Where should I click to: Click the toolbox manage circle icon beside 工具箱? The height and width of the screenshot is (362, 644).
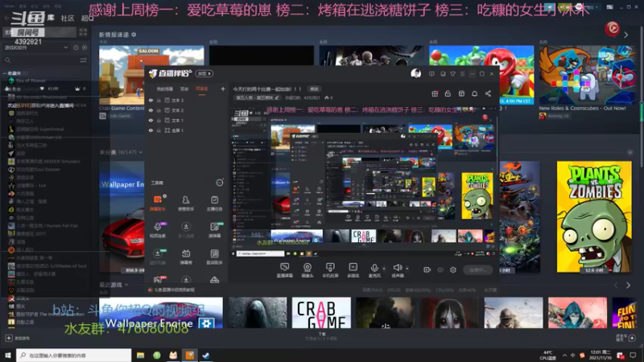[x=220, y=183]
